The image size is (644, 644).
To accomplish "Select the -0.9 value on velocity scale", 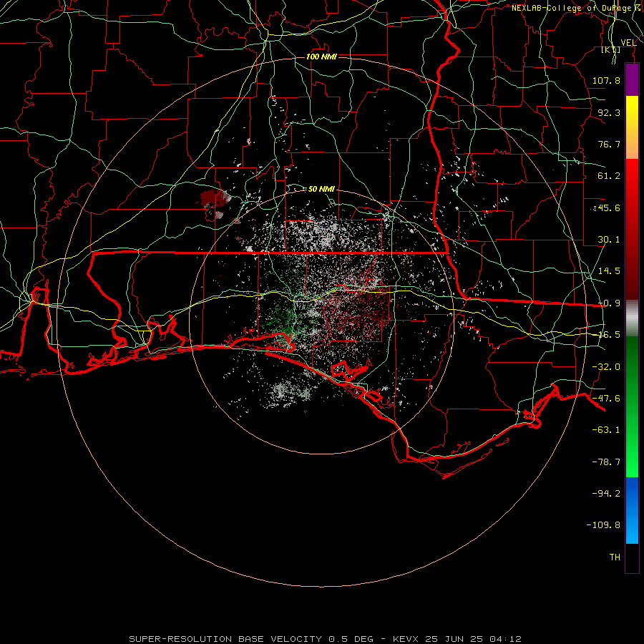I will 609,303.
